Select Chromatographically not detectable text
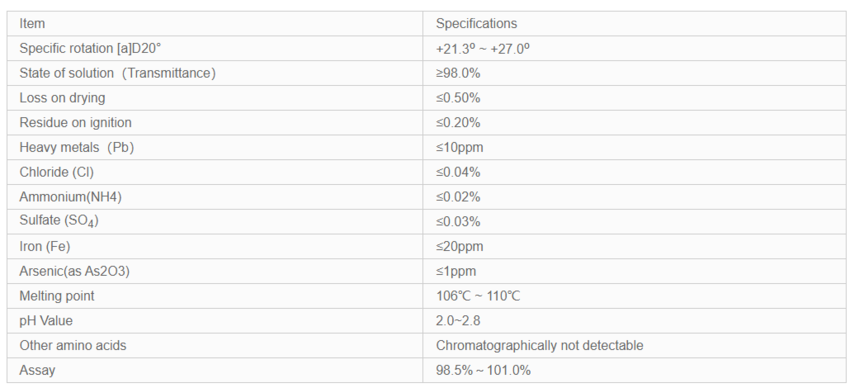Screen dimensions: 859x388 click(540, 346)
